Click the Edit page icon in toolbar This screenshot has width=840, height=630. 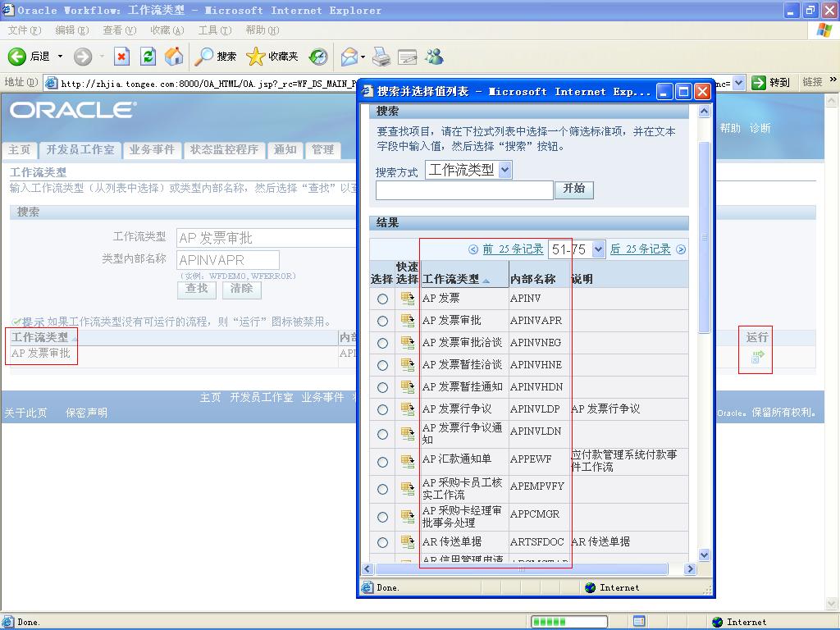(x=407, y=57)
